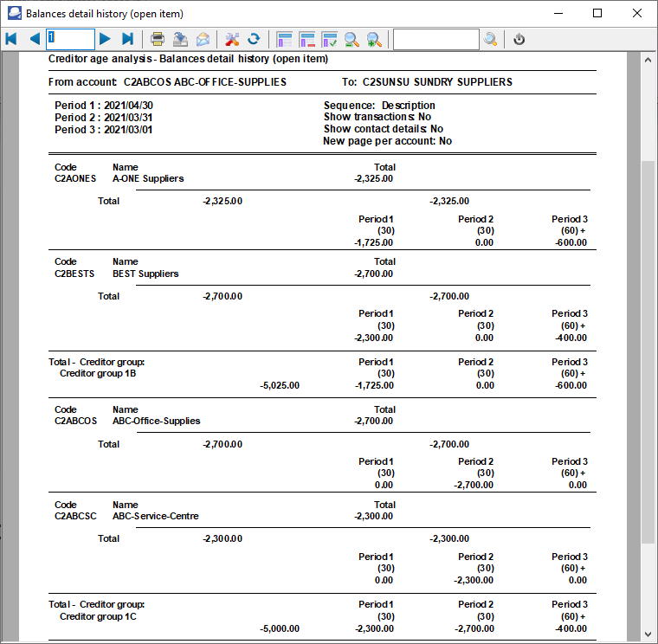Zoom out using magnifier minus icon
The height and width of the screenshot is (644, 658).
(x=352, y=39)
